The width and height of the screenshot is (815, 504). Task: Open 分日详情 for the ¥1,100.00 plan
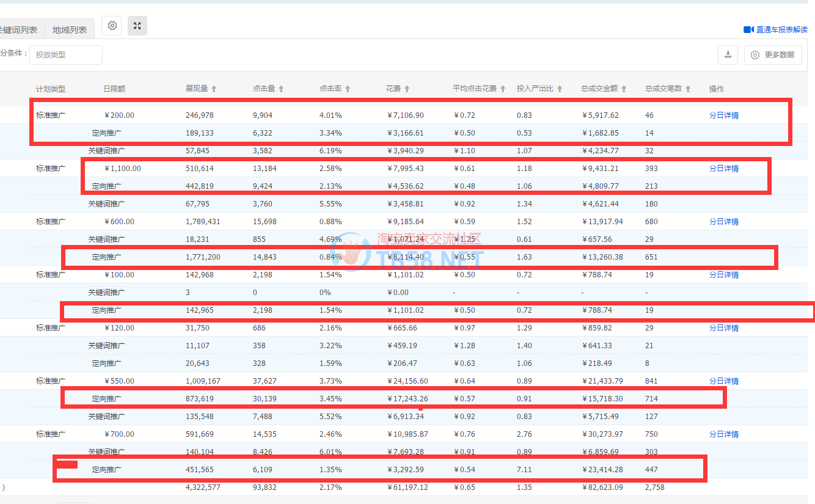click(x=724, y=169)
